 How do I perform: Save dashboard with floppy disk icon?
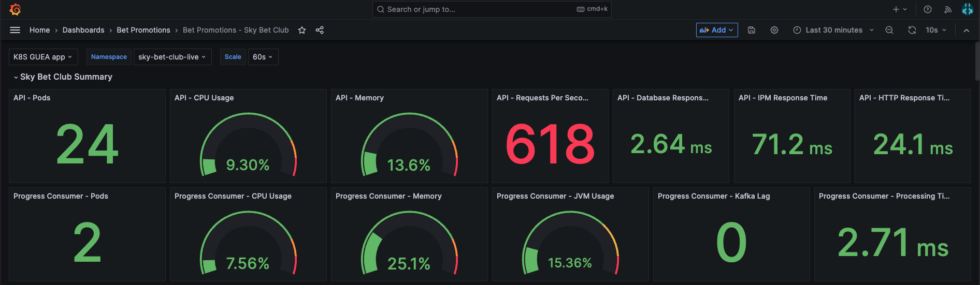[752, 30]
